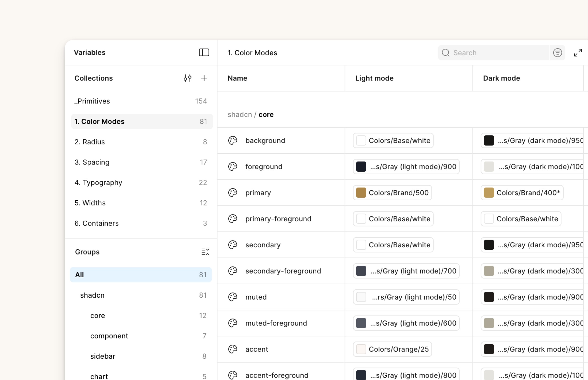Open the 5. Widths collection
The image size is (588, 380).
click(x=142, y=203)
